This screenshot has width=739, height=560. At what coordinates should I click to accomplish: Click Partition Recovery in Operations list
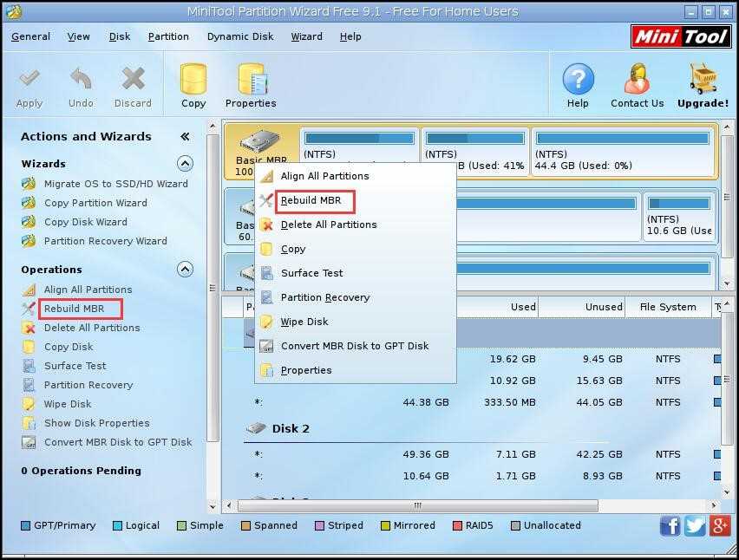(88, 385)
